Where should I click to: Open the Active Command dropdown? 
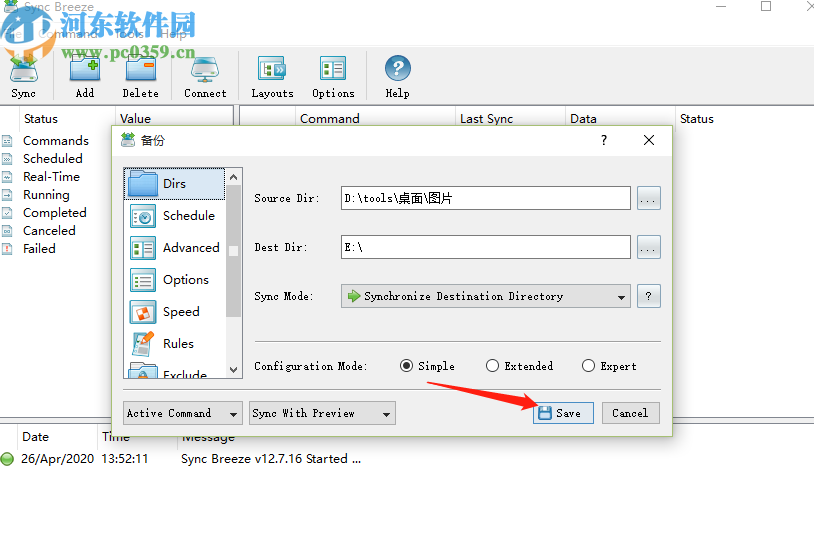tap(182, 413)
